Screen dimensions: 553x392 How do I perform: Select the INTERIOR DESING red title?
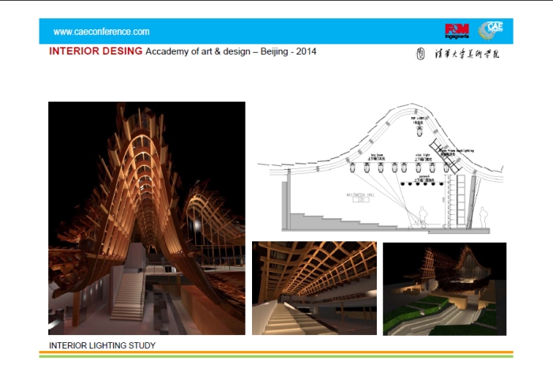pos(96,51)
